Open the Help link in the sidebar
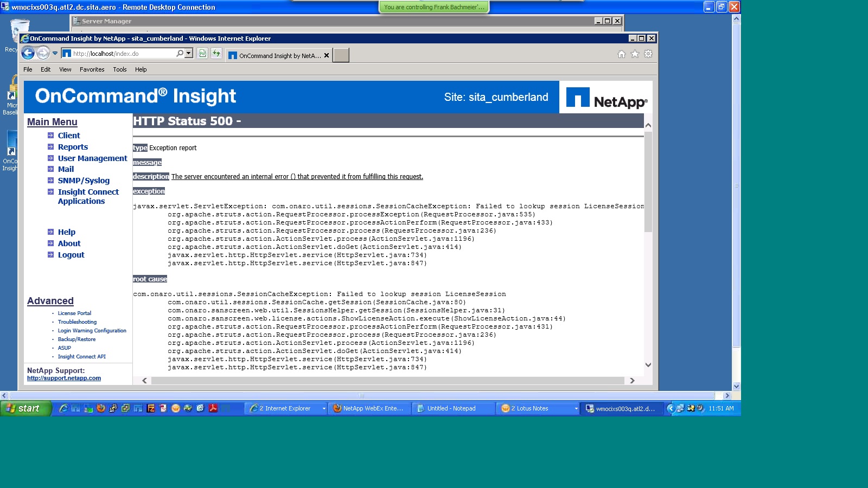 point(67,232)
